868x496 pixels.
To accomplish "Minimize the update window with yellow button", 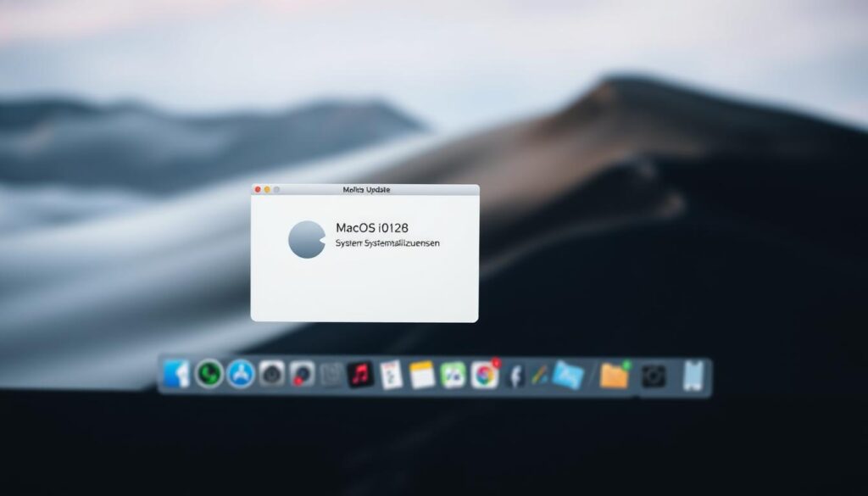I will (x=267, y=189).
